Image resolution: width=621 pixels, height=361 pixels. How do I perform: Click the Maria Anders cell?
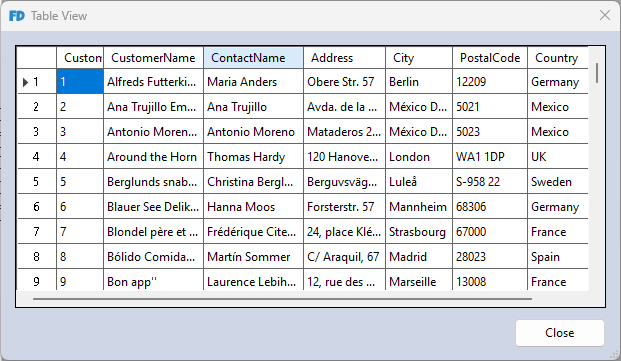[x=253, y=82]
